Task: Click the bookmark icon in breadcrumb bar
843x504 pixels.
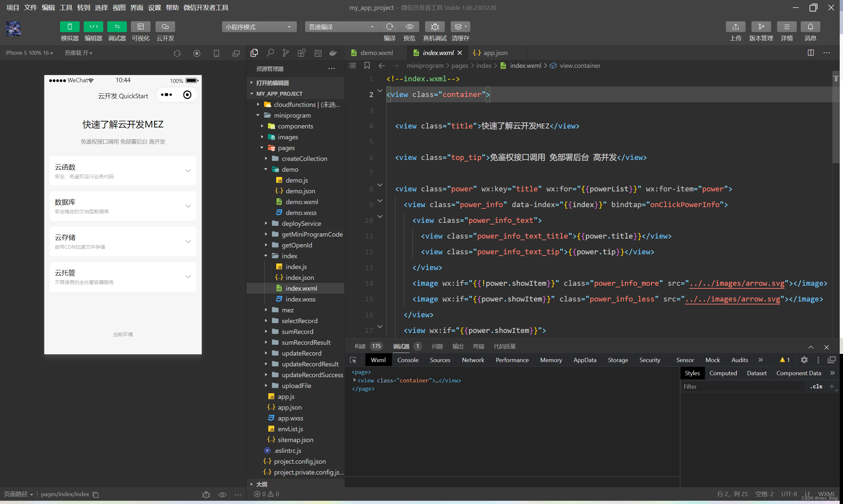Action: [367, 66]
